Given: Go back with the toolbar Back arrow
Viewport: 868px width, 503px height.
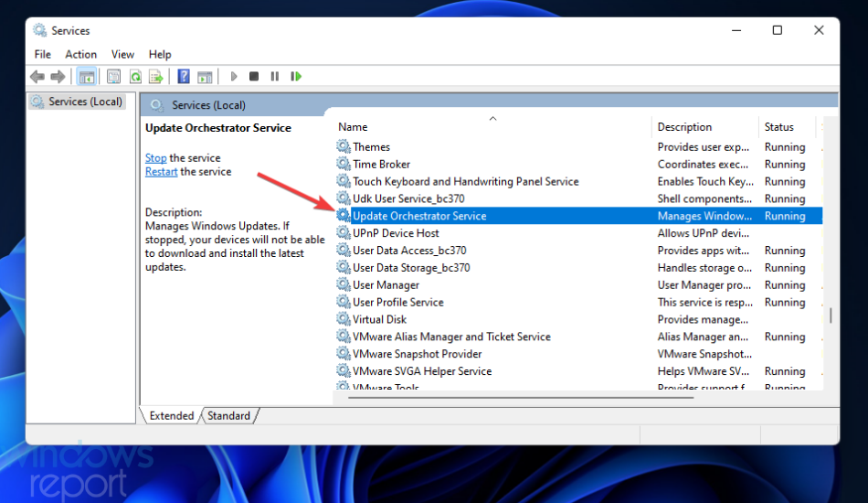Looking at the screenshot, I should 37,77.
